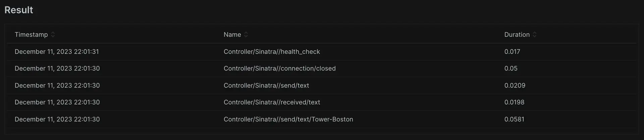This screenshot has height=140, width=644.
Task: Select the health_check controller name
Action: click(272, 52)
